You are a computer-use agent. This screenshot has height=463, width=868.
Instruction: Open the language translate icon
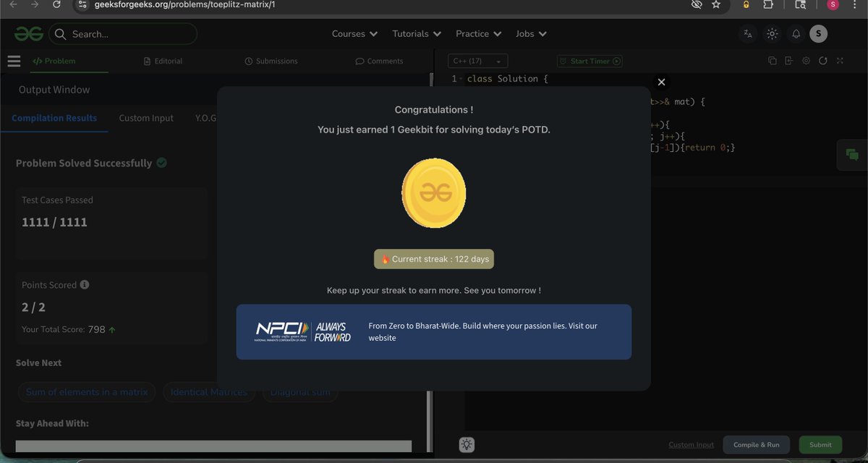coord(748,34)
